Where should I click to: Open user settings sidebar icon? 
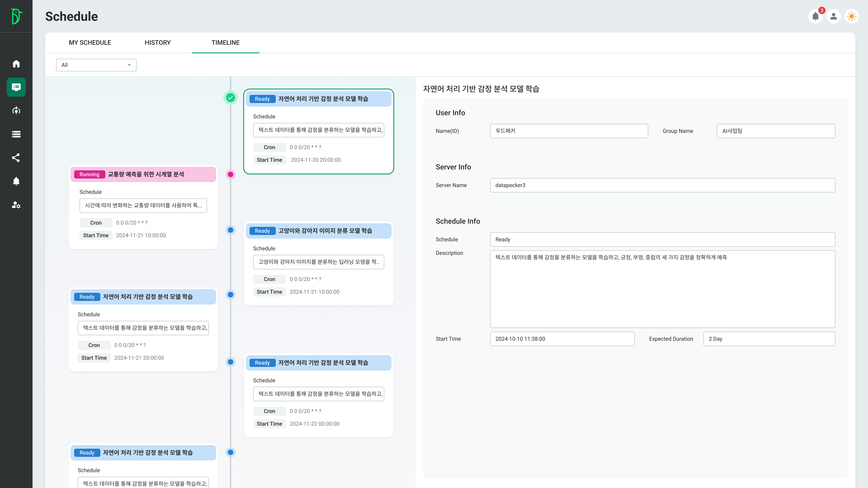(16, 205)
